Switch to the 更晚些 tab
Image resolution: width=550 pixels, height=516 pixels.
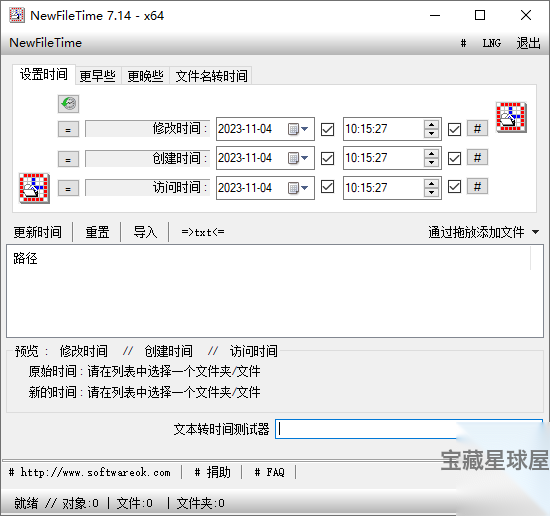pos(145,76)
